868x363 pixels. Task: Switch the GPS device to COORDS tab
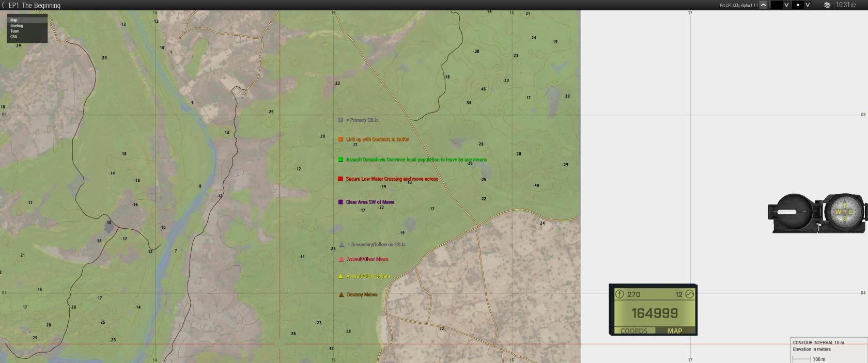[x=634, y=330]
